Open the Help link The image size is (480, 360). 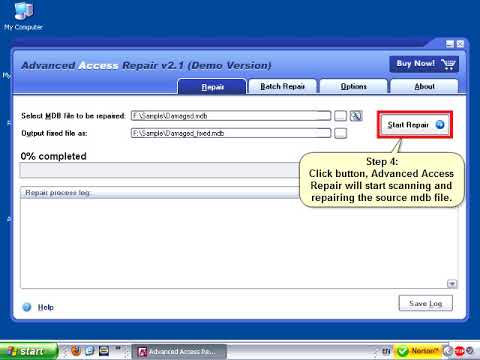tap(45, 307)
